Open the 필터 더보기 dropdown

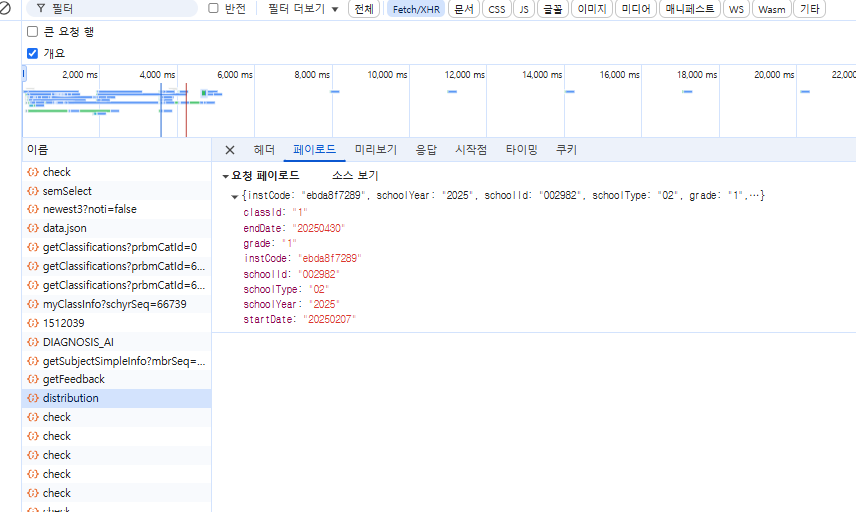303,9
